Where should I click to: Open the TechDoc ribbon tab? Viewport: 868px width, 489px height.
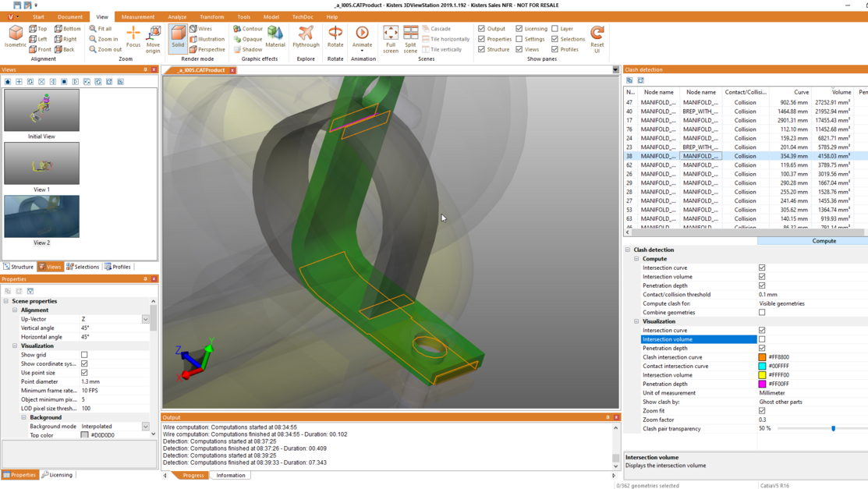click(x=303, y=17)
